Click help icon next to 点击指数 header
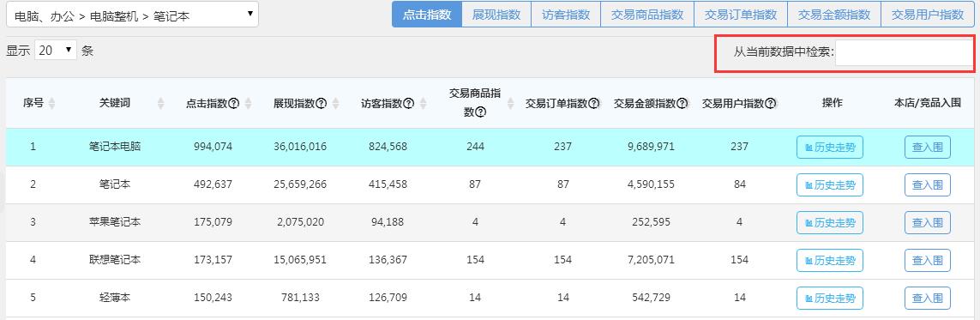The width and height of the screenshot is (980, 320). click(234, 104)
